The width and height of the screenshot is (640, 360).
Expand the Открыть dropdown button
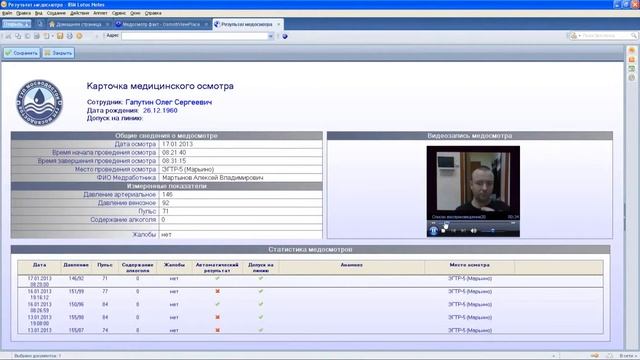pos(16,24)
